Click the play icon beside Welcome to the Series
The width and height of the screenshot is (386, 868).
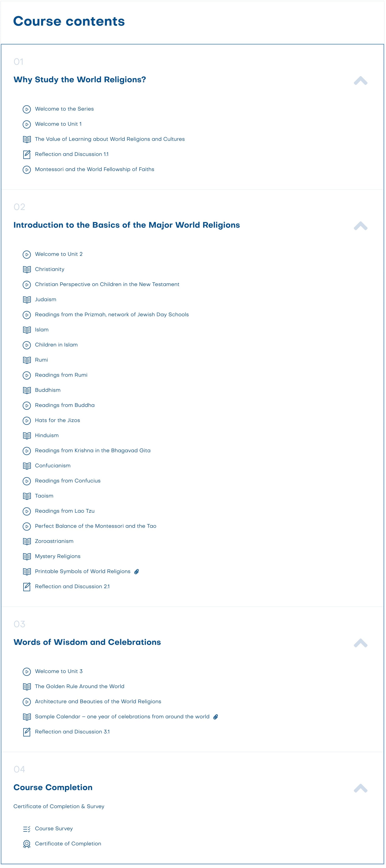(27, 109)
